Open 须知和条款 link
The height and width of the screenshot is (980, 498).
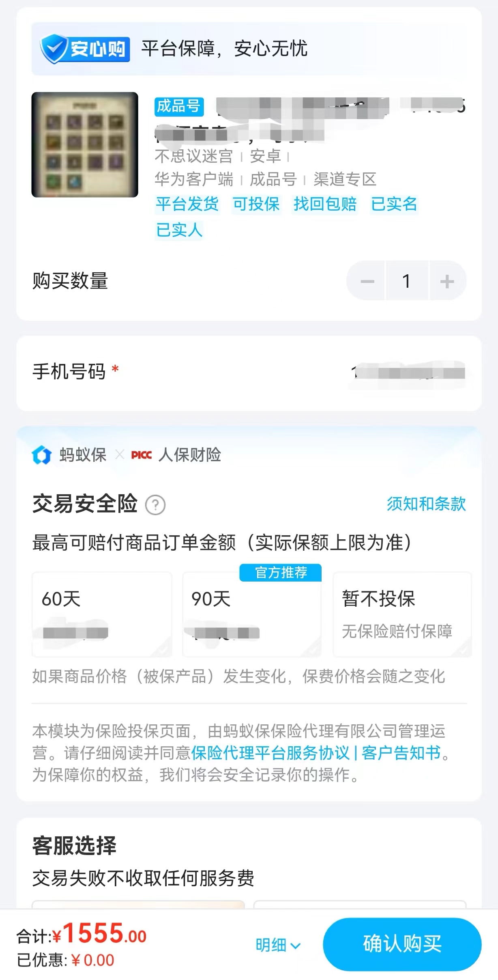point(426,504)
